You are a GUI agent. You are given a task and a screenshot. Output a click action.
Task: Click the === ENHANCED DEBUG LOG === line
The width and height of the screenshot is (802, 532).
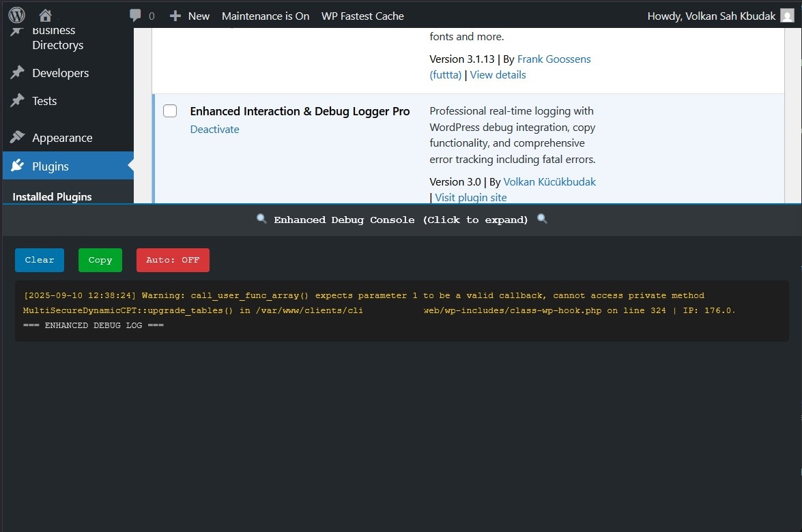94,325
